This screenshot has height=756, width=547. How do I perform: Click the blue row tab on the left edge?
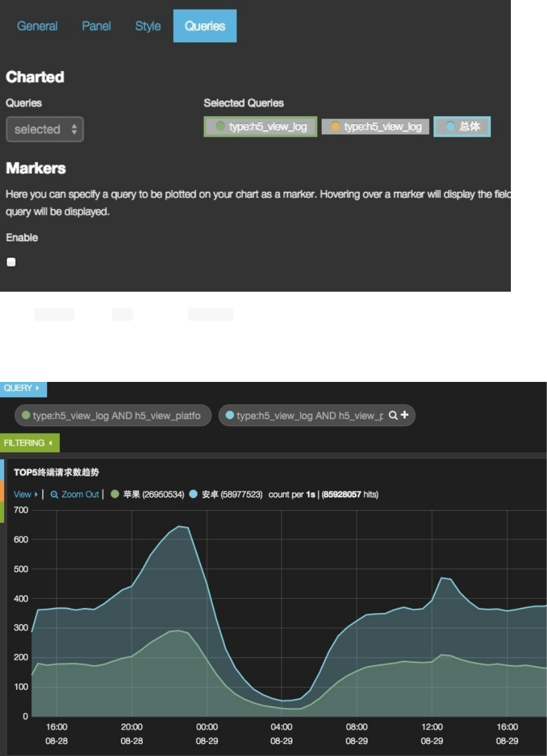pos(2,470)
